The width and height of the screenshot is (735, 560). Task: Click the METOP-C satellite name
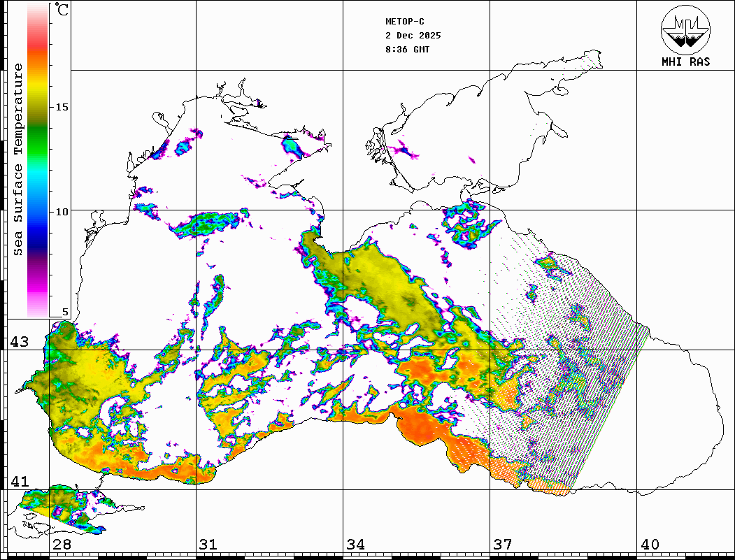pyautogui.click(x=405, y=22)
